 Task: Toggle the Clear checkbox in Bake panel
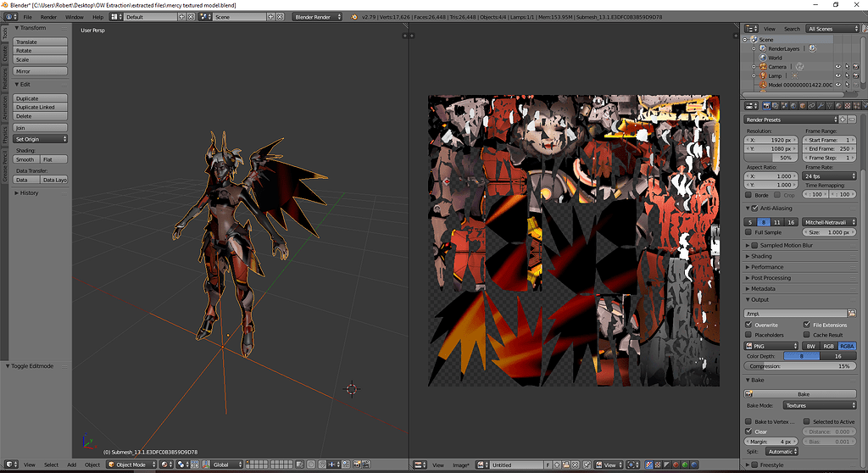pyautogui.click(x=748, y=431)
